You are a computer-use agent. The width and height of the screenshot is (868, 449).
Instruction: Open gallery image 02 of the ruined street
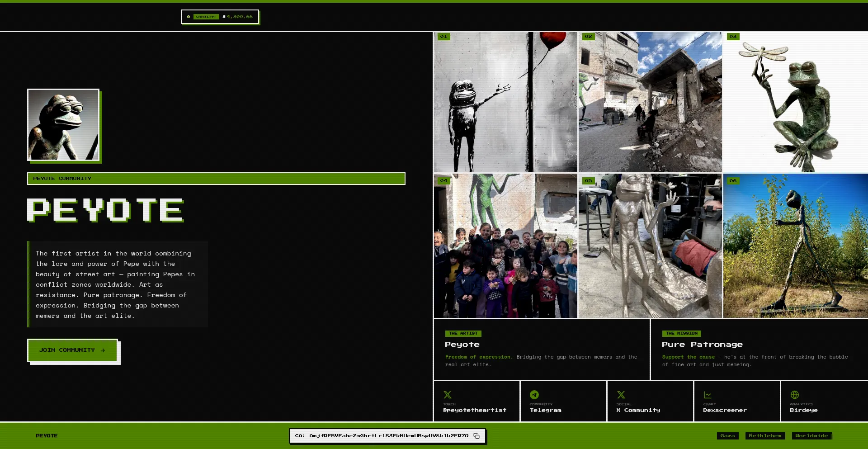(650, 102)
